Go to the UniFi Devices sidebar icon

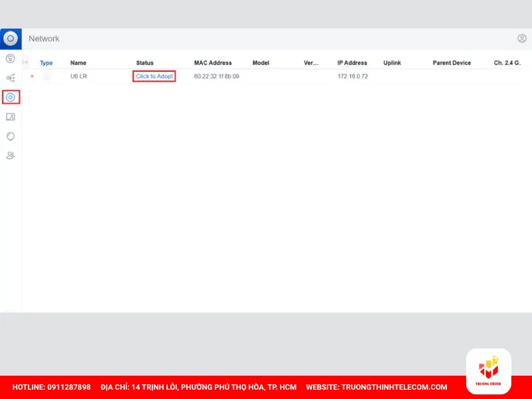[x=11, y=97]
